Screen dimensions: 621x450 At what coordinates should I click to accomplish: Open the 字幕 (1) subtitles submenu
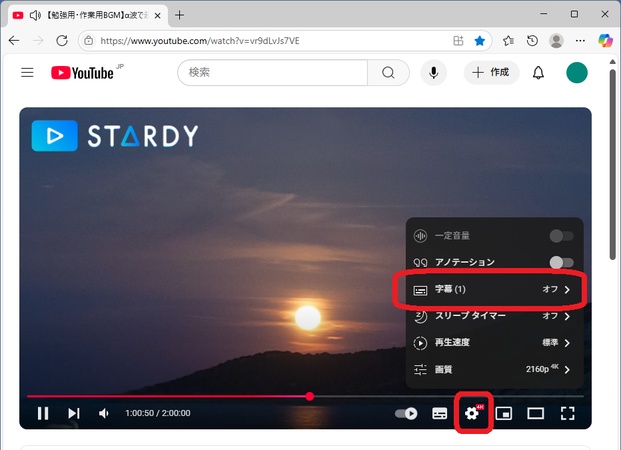(494, 290)
